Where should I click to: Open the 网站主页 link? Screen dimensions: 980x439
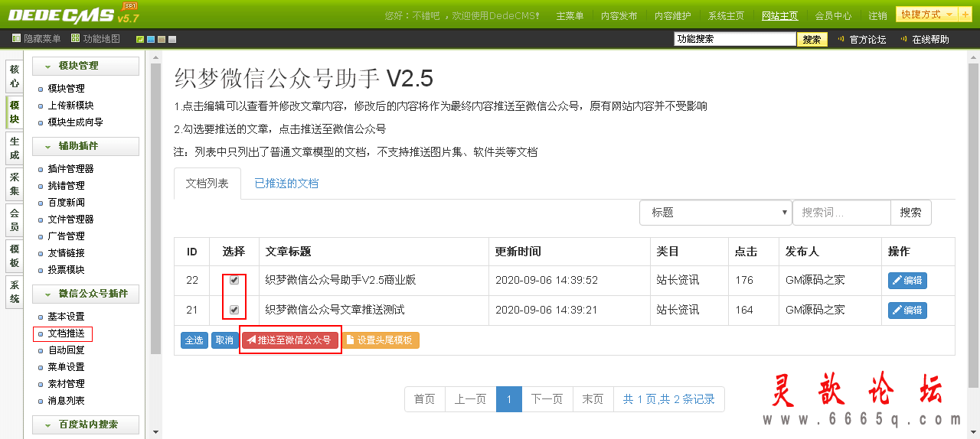(779, 15)
